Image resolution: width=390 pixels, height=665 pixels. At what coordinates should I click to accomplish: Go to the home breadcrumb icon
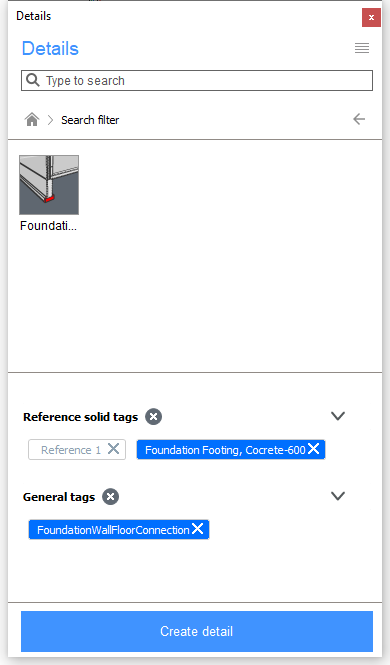pyautogui.click(x=32, y=120)
